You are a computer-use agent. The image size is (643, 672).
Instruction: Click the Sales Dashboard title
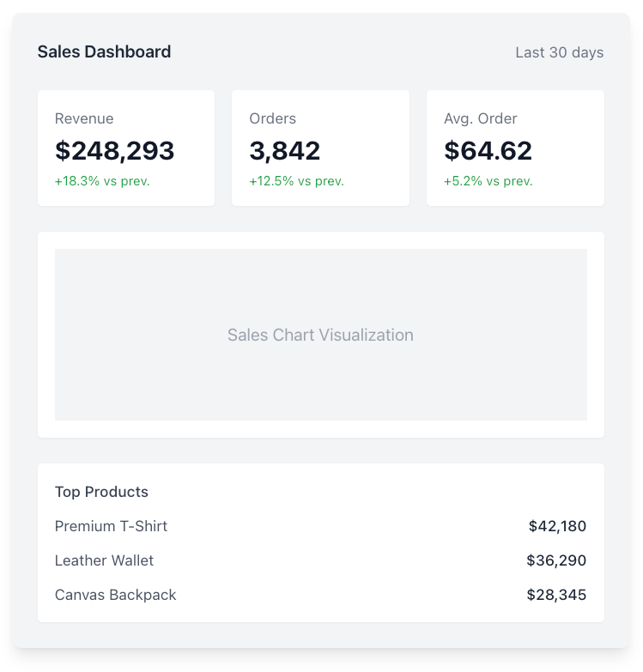[x=104, y=51]
